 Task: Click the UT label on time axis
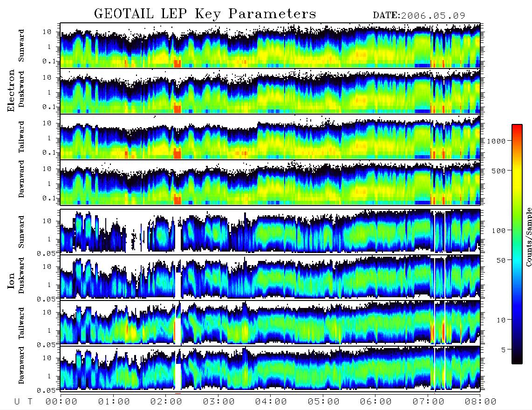23,402
